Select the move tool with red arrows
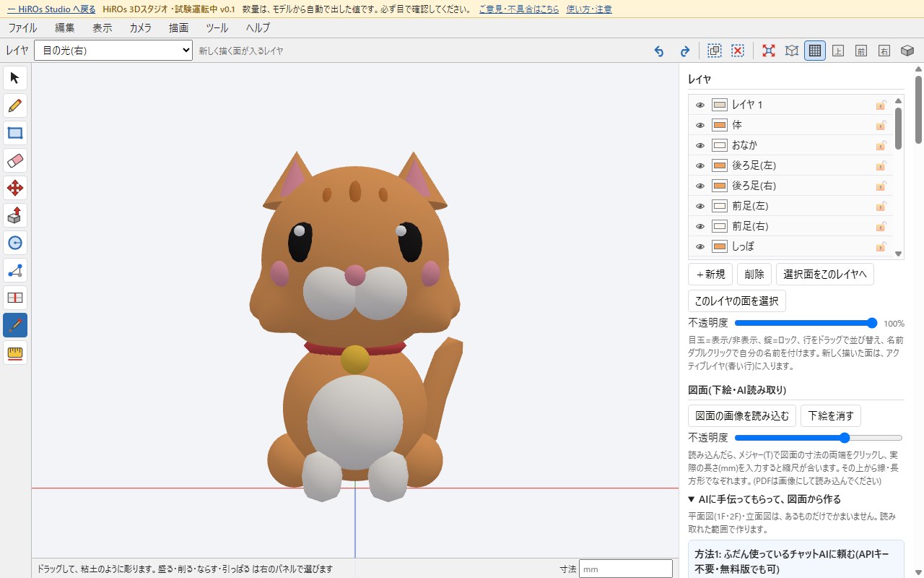Viewport: 924px width, 578px height. point(15,188)
